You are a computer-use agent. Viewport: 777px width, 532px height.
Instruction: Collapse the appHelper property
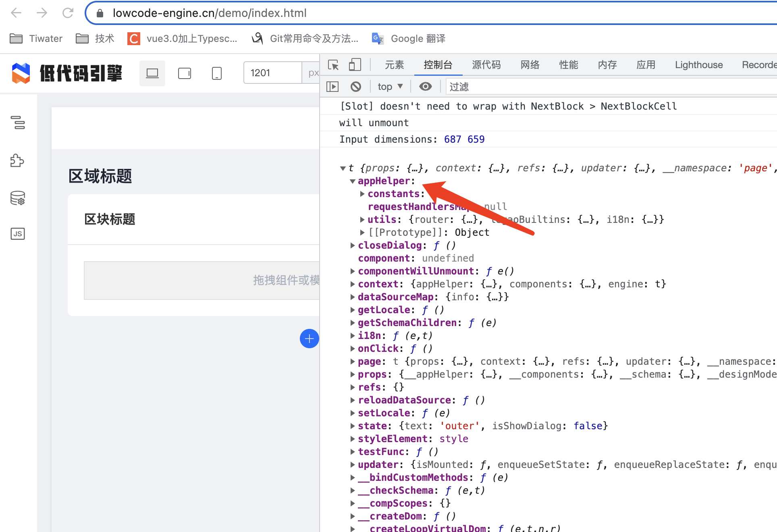coord(353,181)
